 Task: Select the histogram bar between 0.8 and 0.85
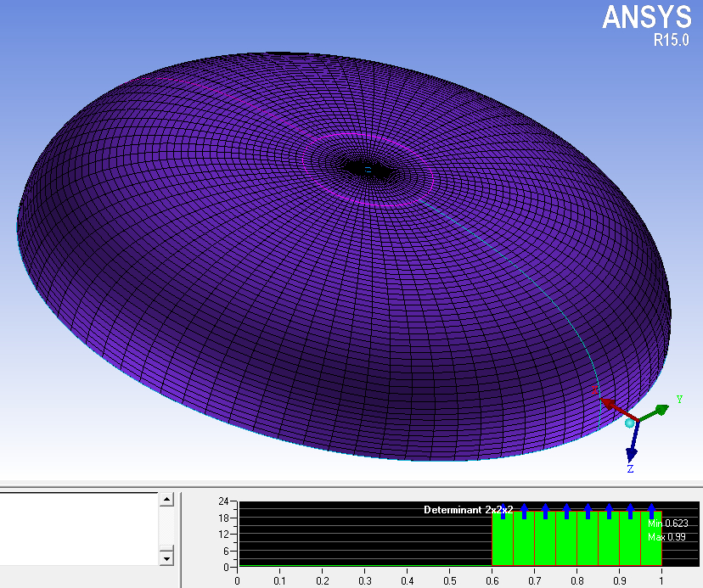(x=588, y=543)
